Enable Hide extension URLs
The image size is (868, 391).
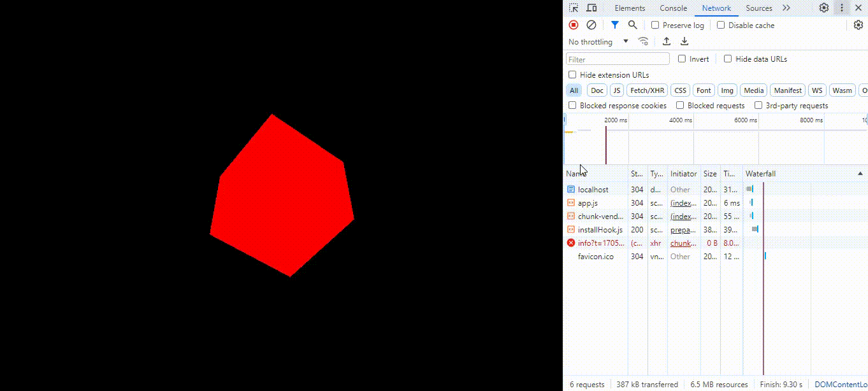(x=572, y=75)
